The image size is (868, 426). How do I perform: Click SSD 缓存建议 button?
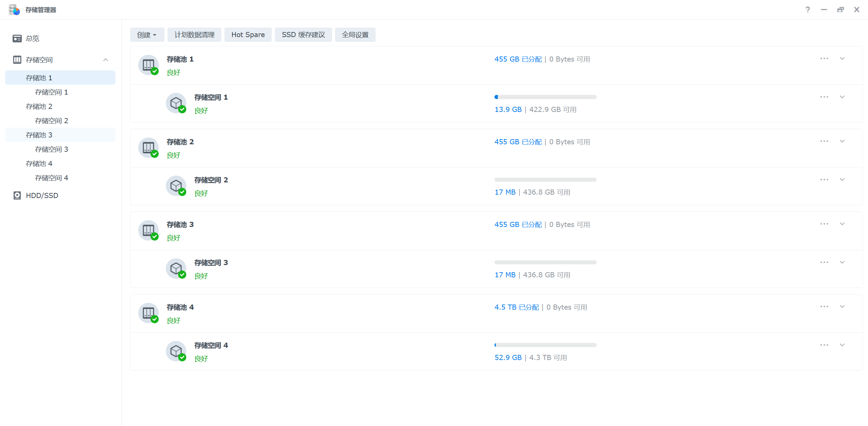point(303,35)
